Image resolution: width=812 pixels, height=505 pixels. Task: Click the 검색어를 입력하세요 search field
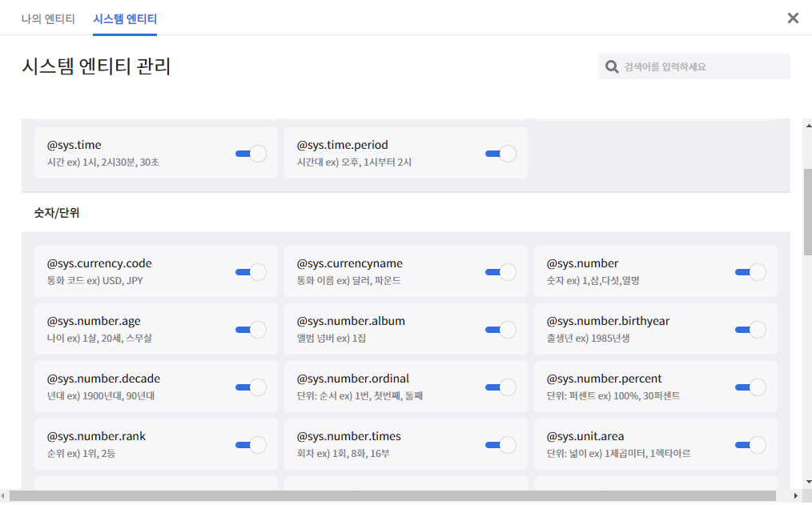(x=694, y=66)
